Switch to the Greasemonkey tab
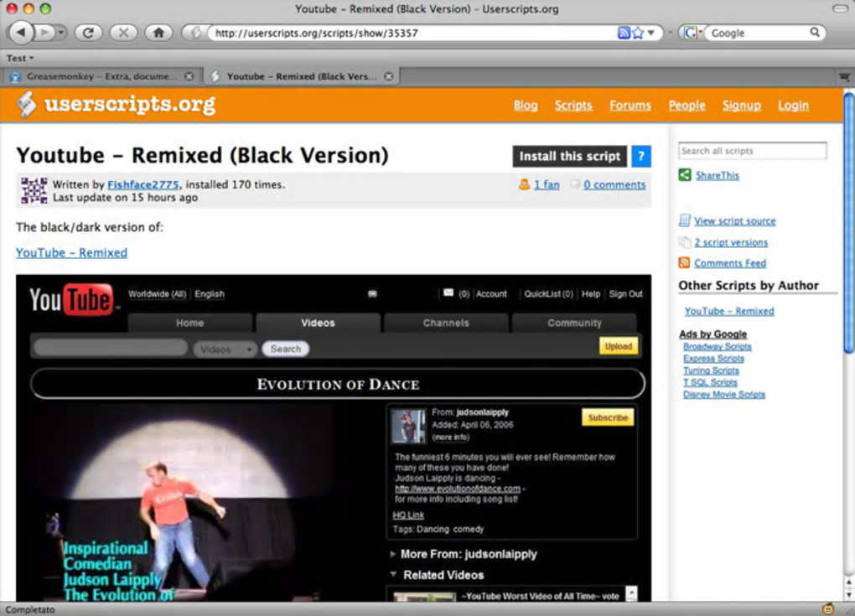Image resolution: width=855 pixels, height=616 pixels. (x=101, y=76)
